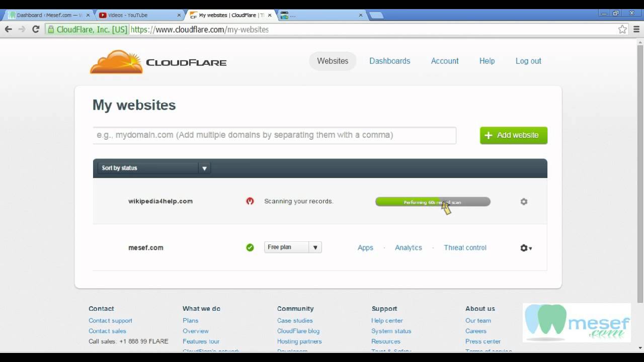The height and width of the screenshot is (362, 644).
Task: Bookmark page with star icon
Action: coord(622,29)
